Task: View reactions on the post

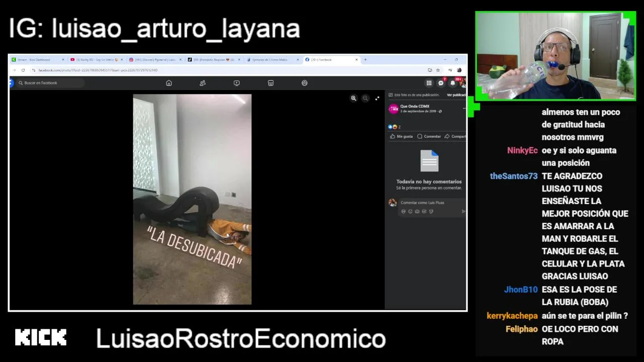Action: click(394, 127)
